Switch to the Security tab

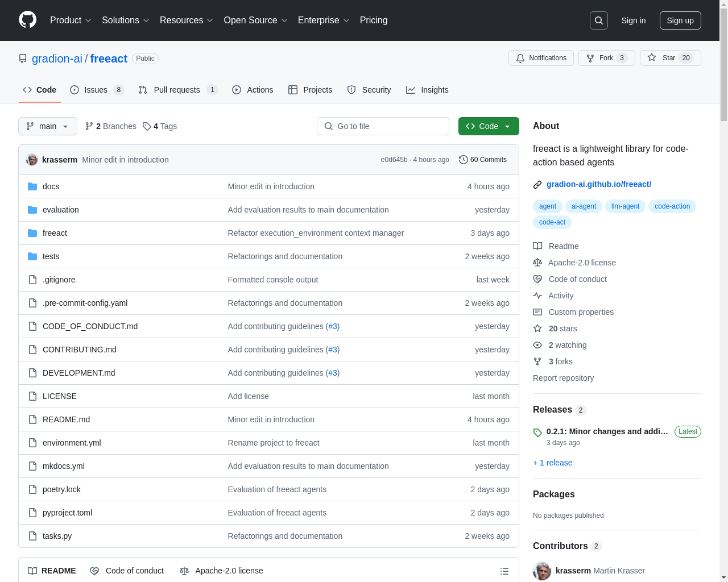point(369,90)
